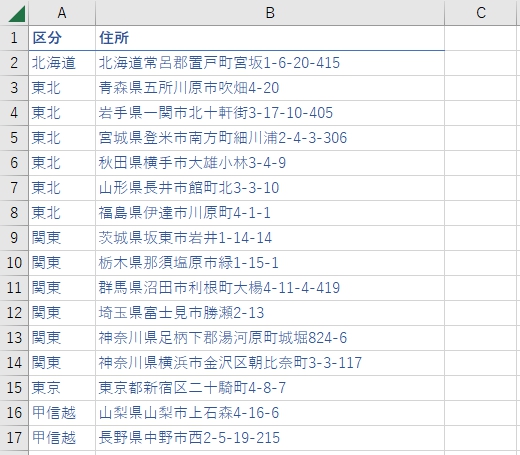The height and width of the screenshot is (455, 520).
Task: Click the 区分 header cell
Action: point(62,38)
